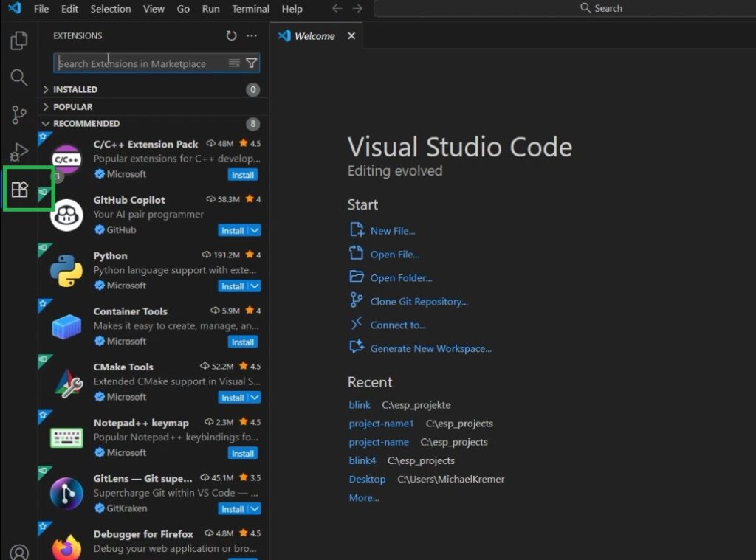This screenshot has width=756, height=560.
Task: Select the Notepad++ keymap keyboard icon
Action: (x=66, y=438)
